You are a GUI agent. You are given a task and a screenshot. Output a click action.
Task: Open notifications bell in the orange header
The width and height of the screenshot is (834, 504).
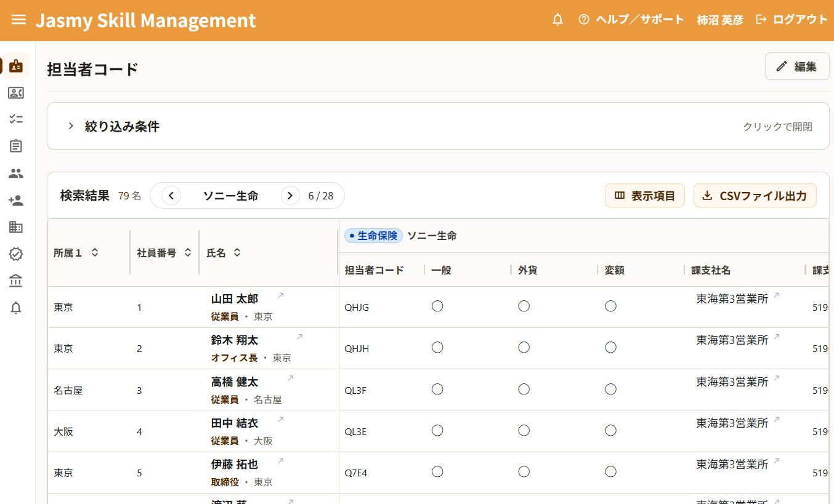558,20
